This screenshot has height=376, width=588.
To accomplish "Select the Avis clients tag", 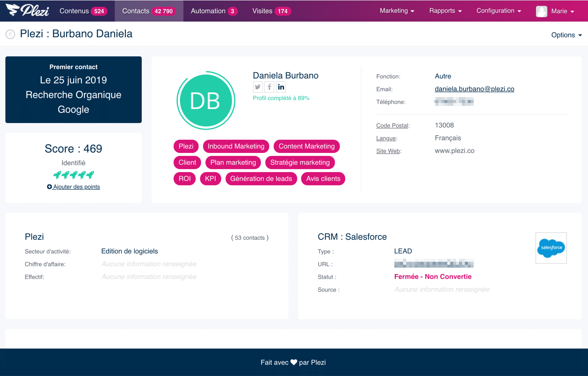I will tap(323, 179).
